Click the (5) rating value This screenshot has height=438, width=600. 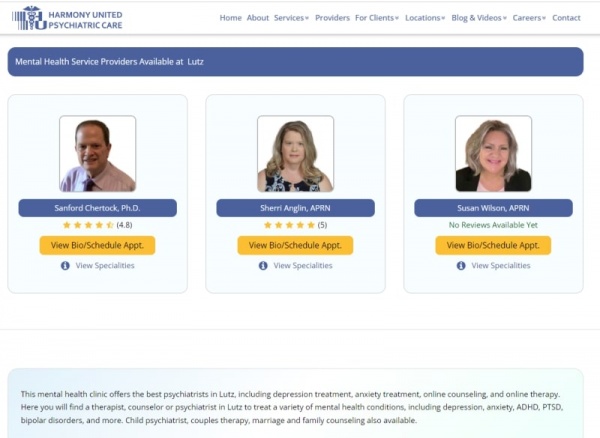[322, 225]
